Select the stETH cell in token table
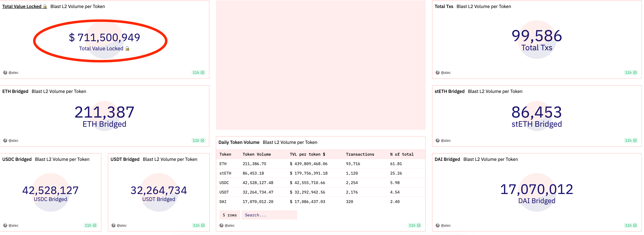644x235 pixels. (x=225, y=173)
